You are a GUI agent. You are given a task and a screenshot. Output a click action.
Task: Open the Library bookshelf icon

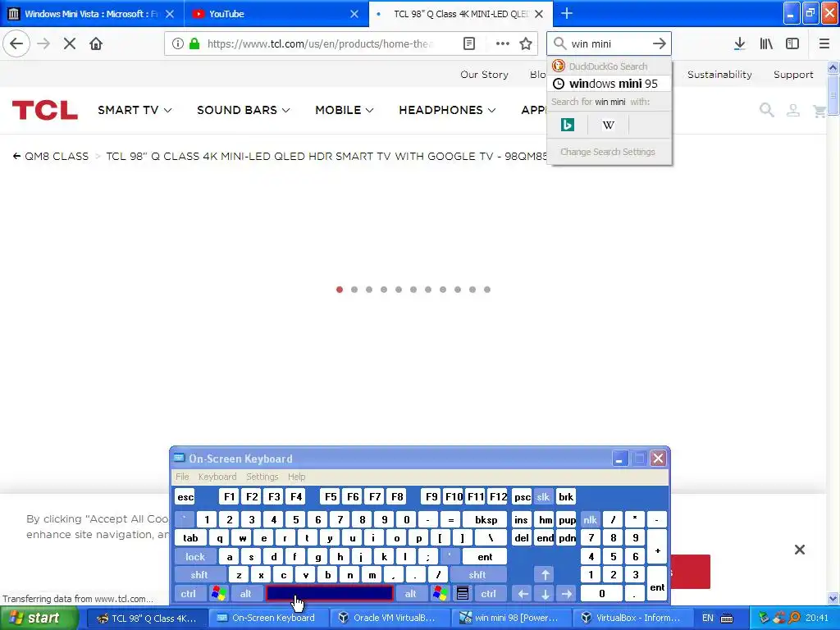click(x=766, y=44)
